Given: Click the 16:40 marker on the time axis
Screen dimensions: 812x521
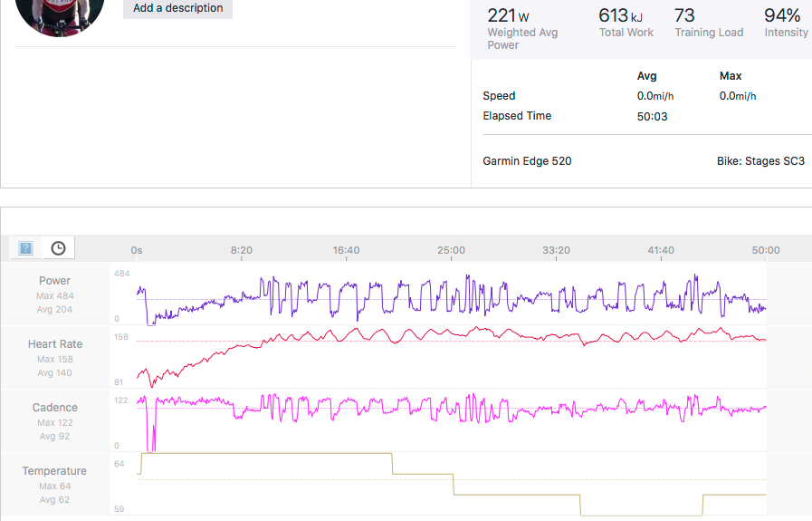Looking at the screenshot, I should click(x=346, y=250).
